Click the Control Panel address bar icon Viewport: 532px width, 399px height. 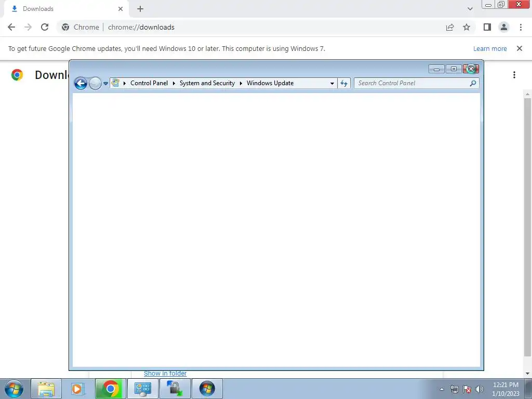[115, 83]
